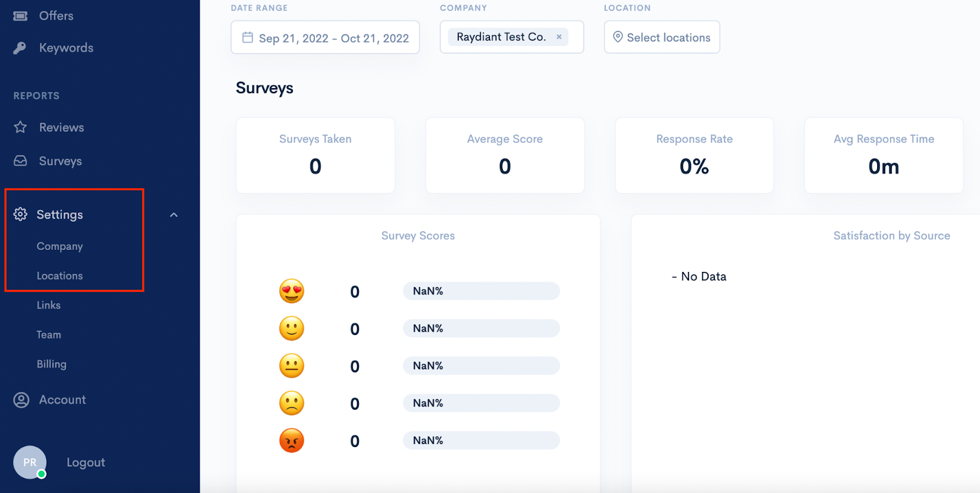Click the Offers ticket icon in sidebar

tap(20, 16)
